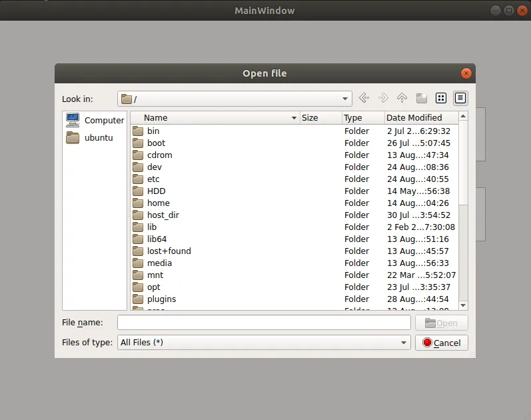Viewport: 531px width, 420px height.
Task: Close the Open file dialog
Action: coord(466,73)
